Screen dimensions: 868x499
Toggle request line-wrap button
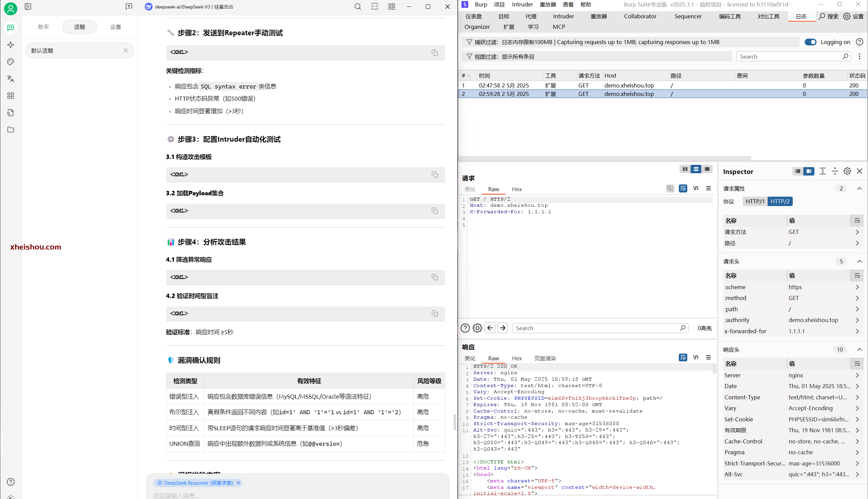click(x=683, y=188)
